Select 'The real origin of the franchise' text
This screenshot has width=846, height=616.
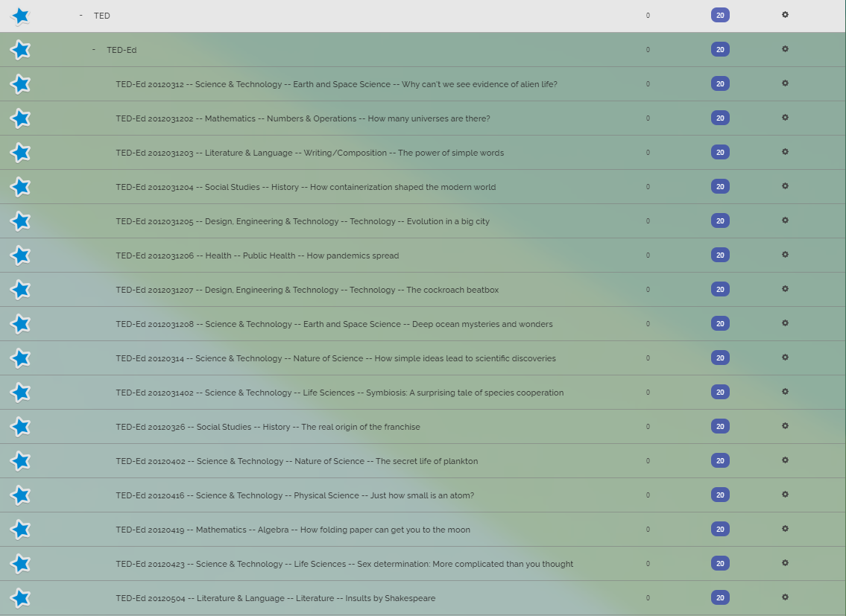268,427
